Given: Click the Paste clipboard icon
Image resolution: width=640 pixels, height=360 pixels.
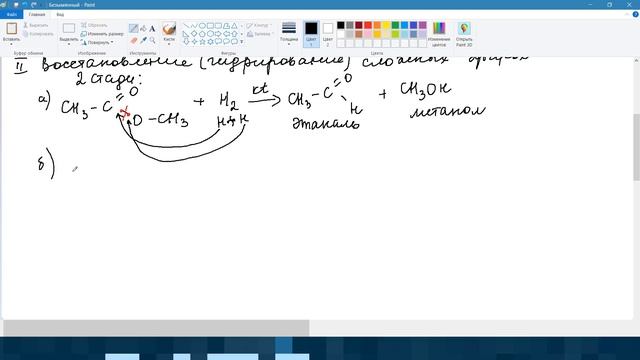Looking at the screenshot, I should tap(11, 28).
